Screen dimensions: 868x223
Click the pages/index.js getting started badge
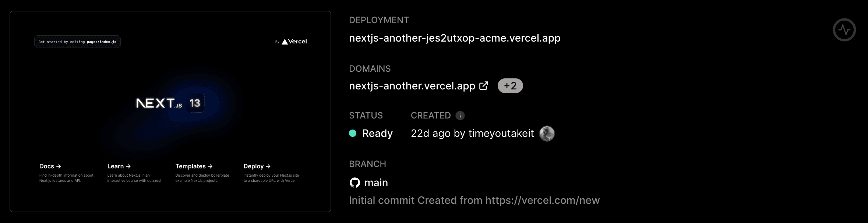tap(77, 42)
